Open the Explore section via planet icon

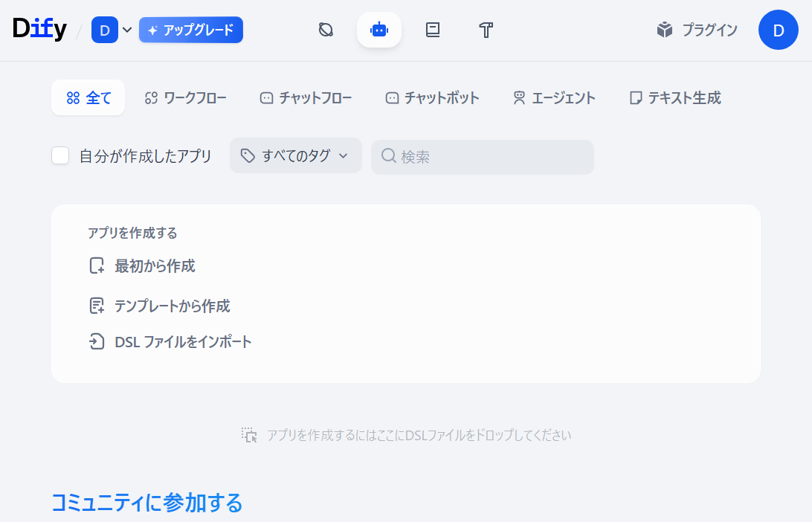(x=325, y=30)
